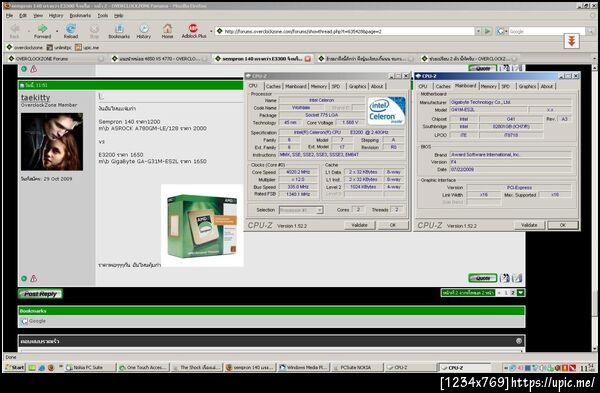Image resolution: width=600 pixels, height=393 pixels.
Task: Click into the Google search box
Action: tap(546, 31)
